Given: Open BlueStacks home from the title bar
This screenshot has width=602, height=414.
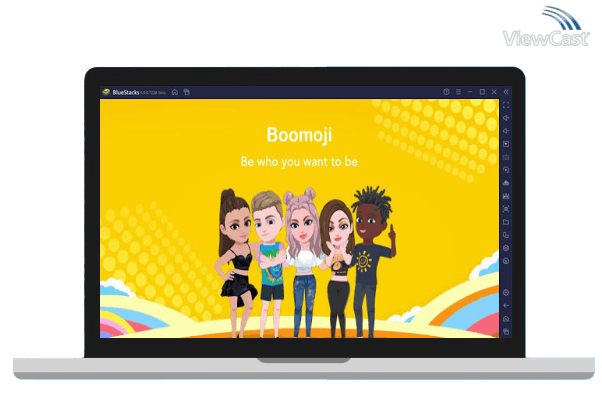Looking at the screenshot, I should click(x=175, y=92).
